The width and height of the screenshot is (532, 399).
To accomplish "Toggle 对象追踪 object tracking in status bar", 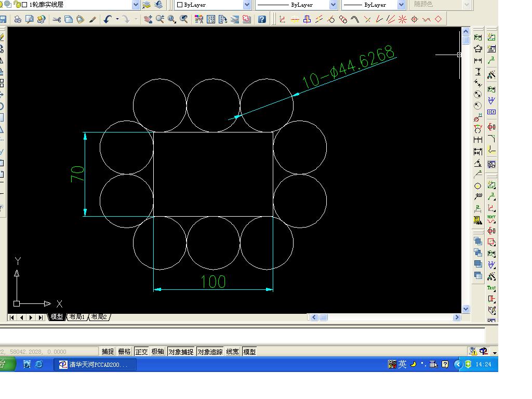I will click(x=210, y=352).
